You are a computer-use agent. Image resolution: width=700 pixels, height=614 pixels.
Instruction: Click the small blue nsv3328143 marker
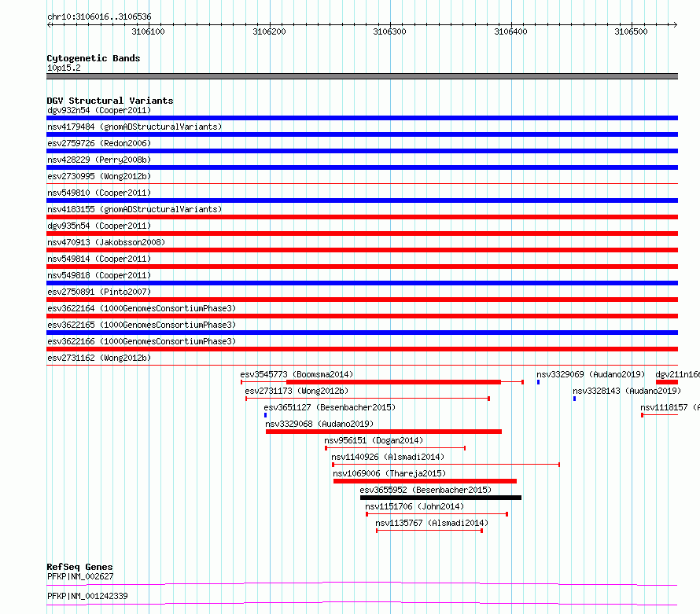click(x=575, y=399)
